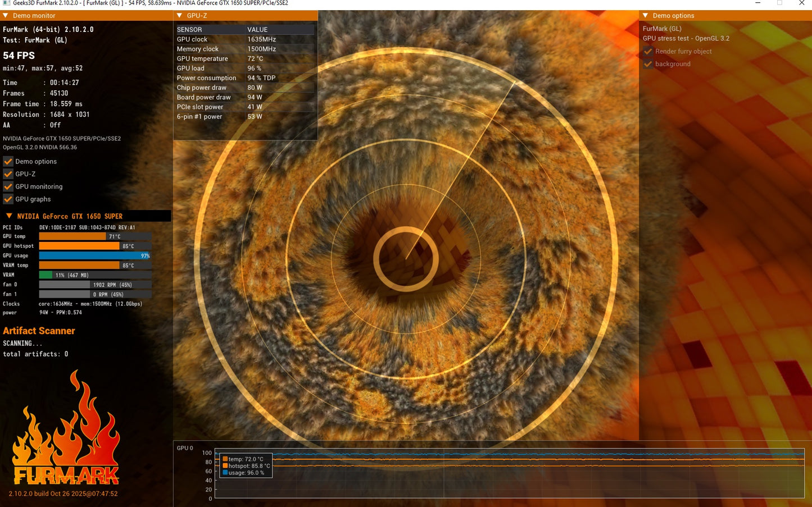Click the 'total artifacts: 0' line
The width and height of the screenshot is (812, 507).
pyautogui.click(x=35, y=354)
